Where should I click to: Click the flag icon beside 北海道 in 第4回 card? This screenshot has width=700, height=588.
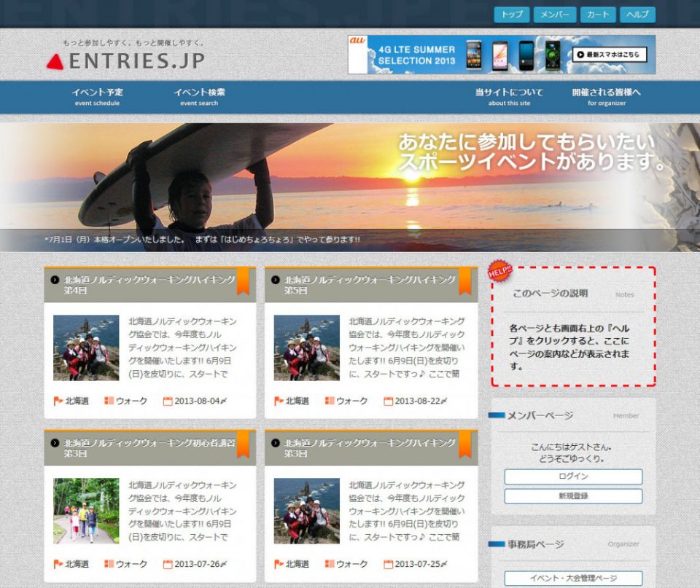coord(58,401)
